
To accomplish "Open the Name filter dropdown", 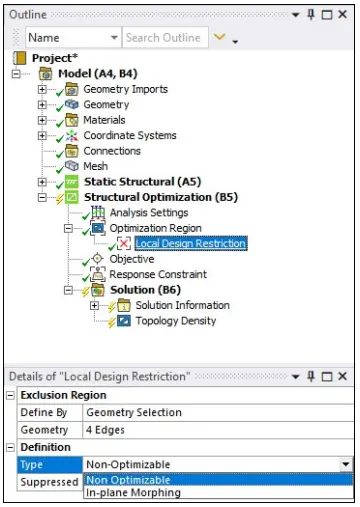I will 114,37.
